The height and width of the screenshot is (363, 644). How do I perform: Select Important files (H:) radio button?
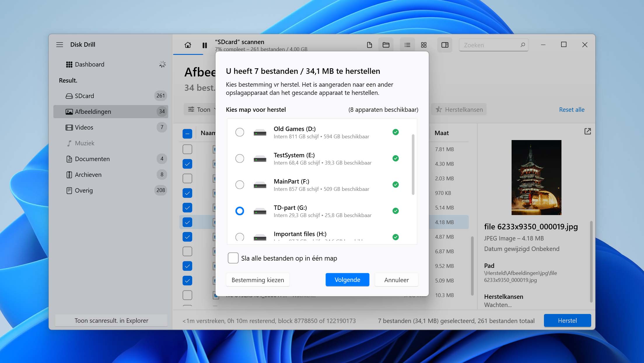239,237
